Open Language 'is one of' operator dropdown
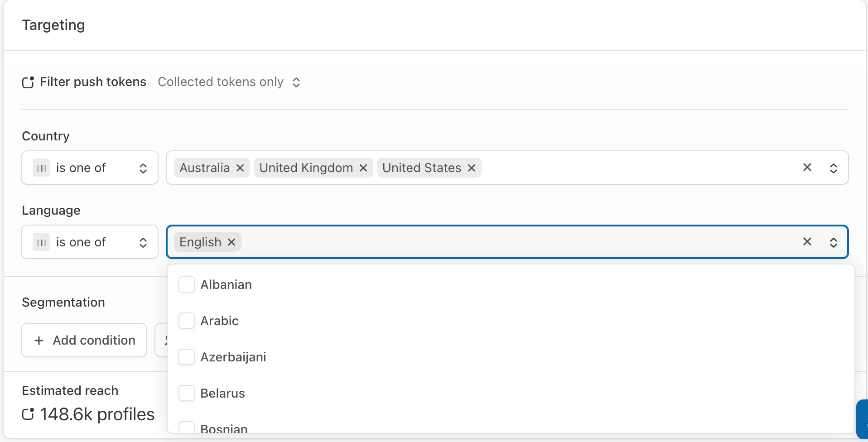The image size is (868, 442). click(x=90, y=242)
